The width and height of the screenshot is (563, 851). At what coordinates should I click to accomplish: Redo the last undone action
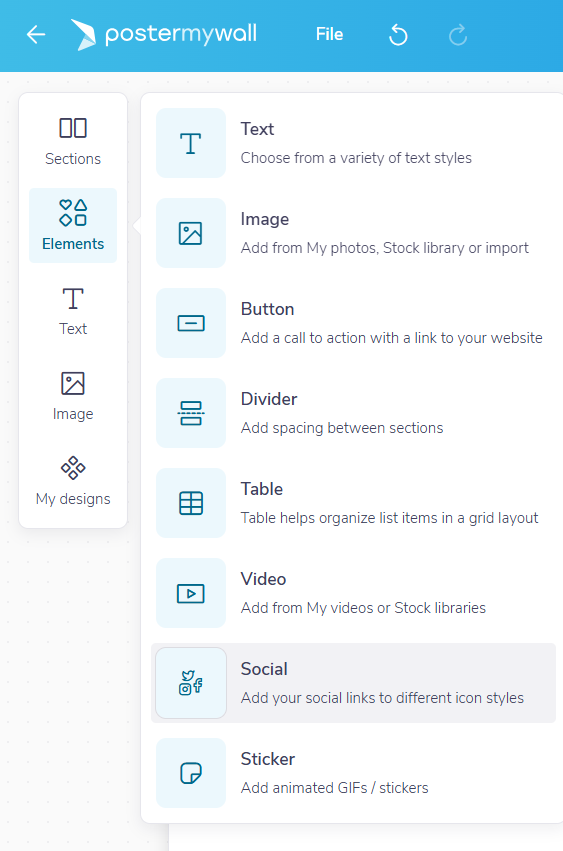tap(458, 35)
